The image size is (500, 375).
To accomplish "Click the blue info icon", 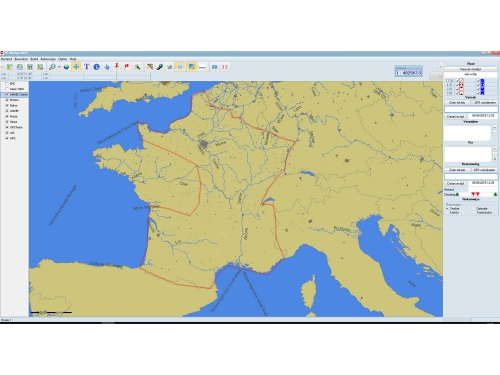I will [97, 67].
